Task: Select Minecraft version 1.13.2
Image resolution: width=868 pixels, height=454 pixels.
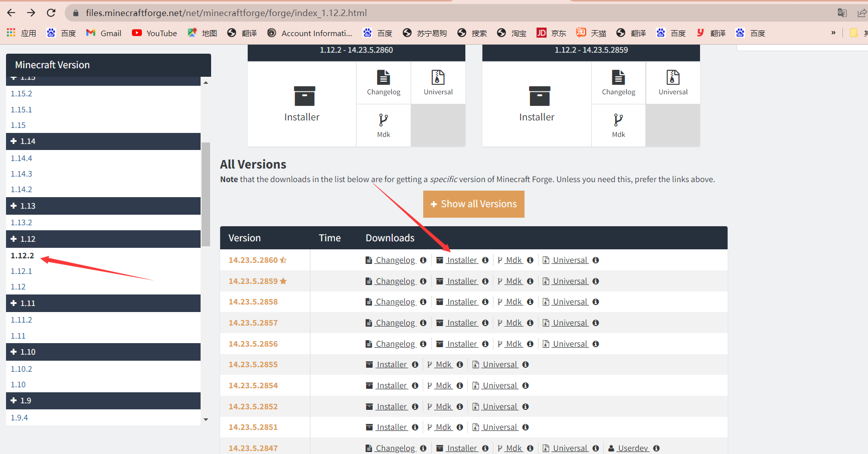Action: (x=22, y=223)
